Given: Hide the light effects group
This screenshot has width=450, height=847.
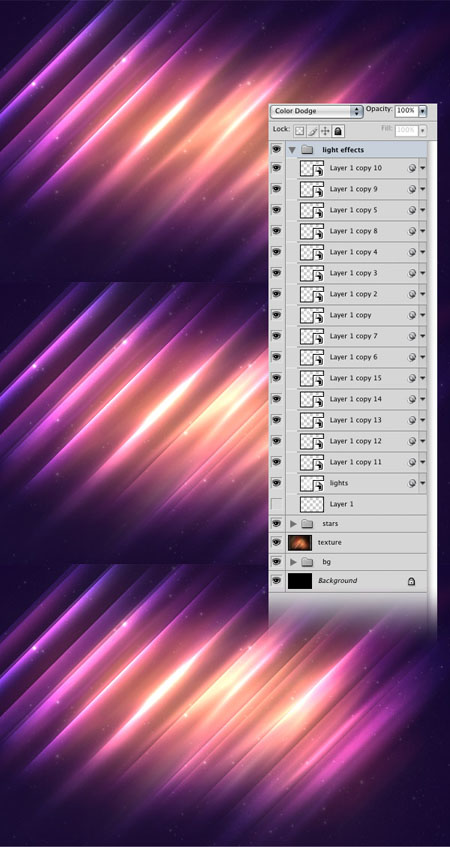Looking at the screenshot, I should 277,149.
